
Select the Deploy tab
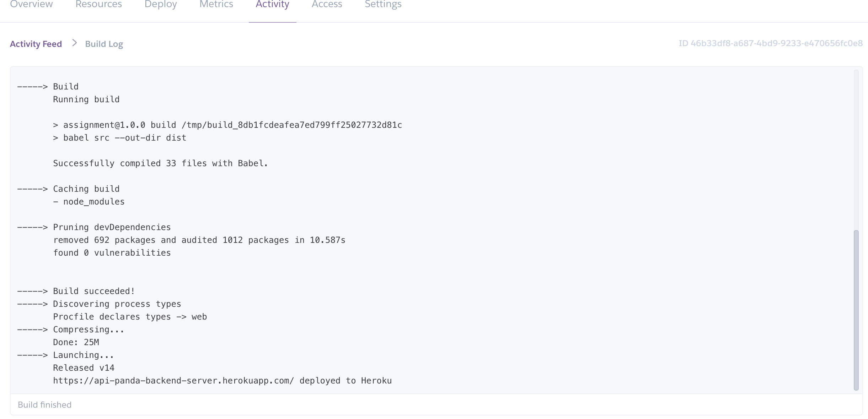point(160,5)
